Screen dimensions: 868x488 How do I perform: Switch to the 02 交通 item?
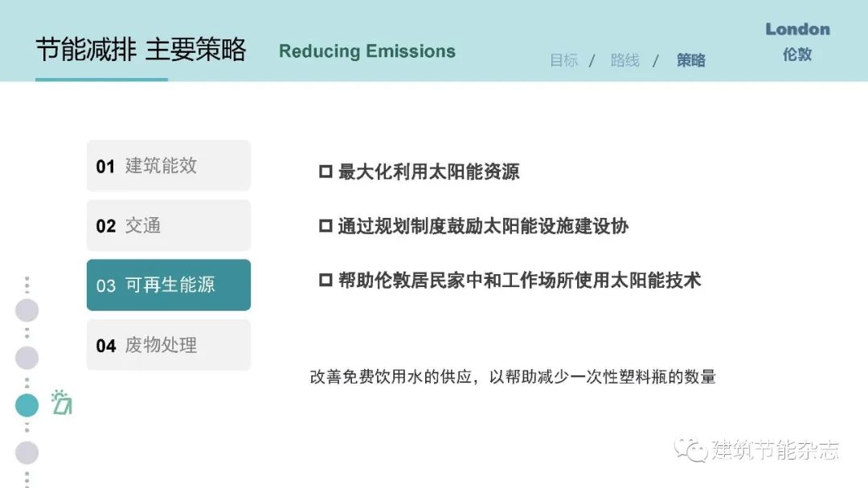click(x=169, y=226)
